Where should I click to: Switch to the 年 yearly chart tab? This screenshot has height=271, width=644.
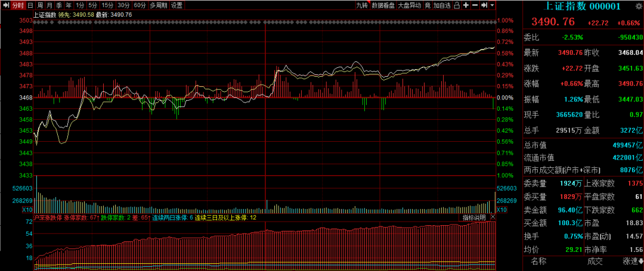point(69,5)
